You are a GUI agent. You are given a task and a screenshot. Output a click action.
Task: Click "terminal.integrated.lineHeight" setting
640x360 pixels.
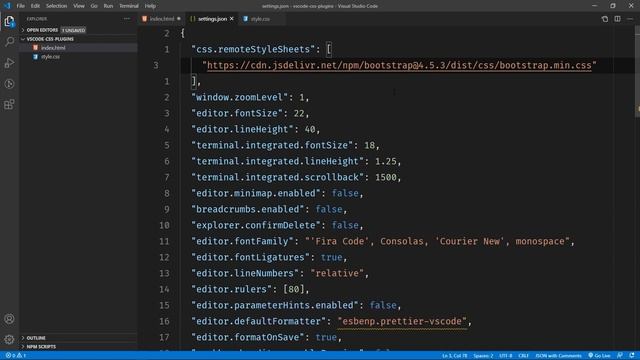pos(296,161)
